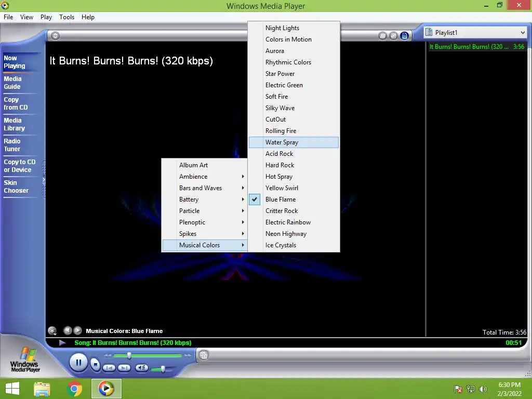The image size is (532, 399).
Task: Open Copy to CD or Device
Action: tap(20, 166)
